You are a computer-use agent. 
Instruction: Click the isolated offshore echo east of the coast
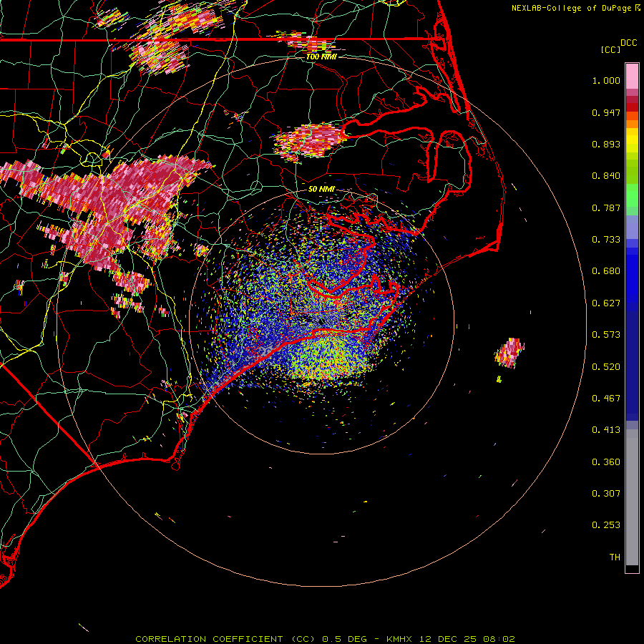pos(509,353)
